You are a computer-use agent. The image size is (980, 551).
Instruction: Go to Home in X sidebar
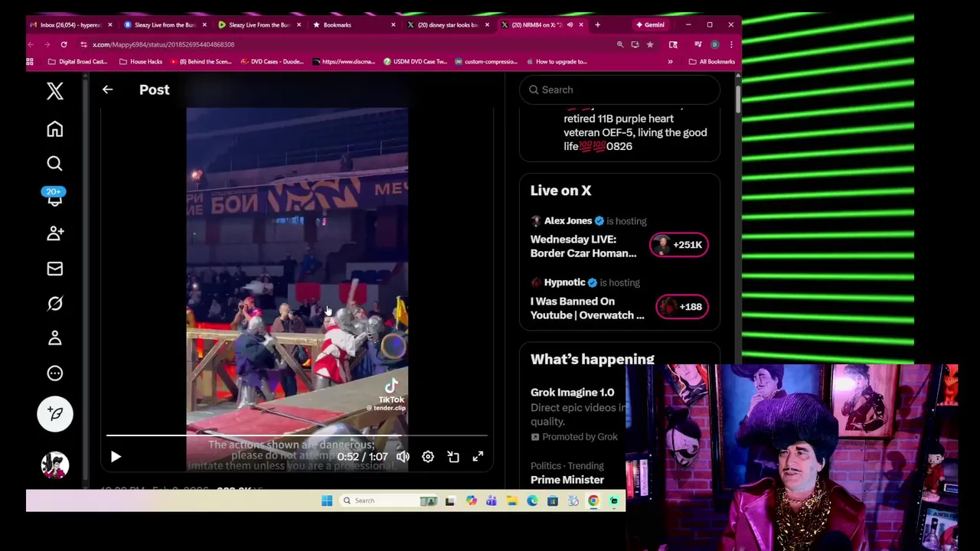[54, 129]
